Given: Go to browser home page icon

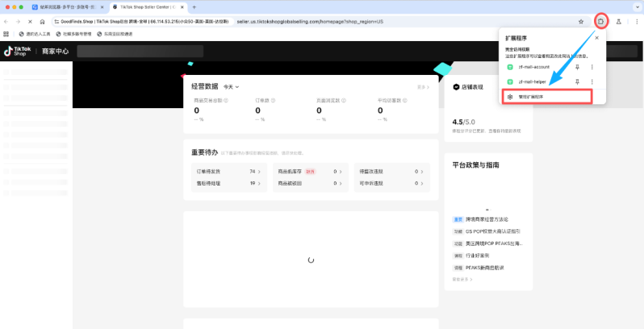Looking at the screenshot, I should tap(42, 22).
